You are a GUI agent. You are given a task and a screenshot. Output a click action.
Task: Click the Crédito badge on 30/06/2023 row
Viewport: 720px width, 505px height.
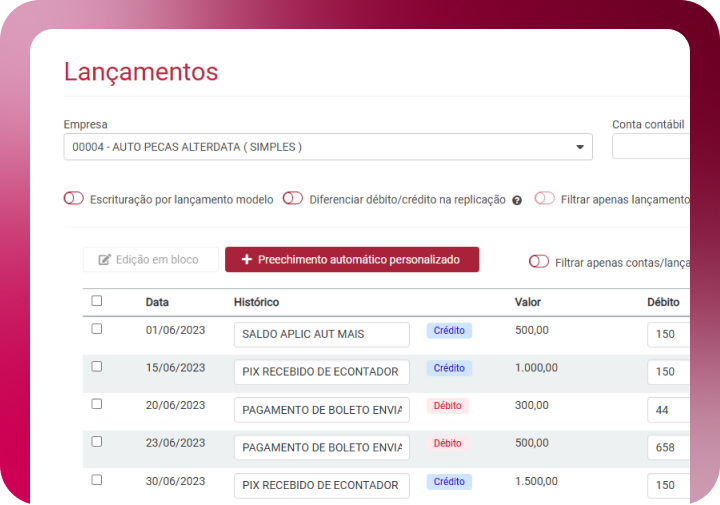[449, 482]
